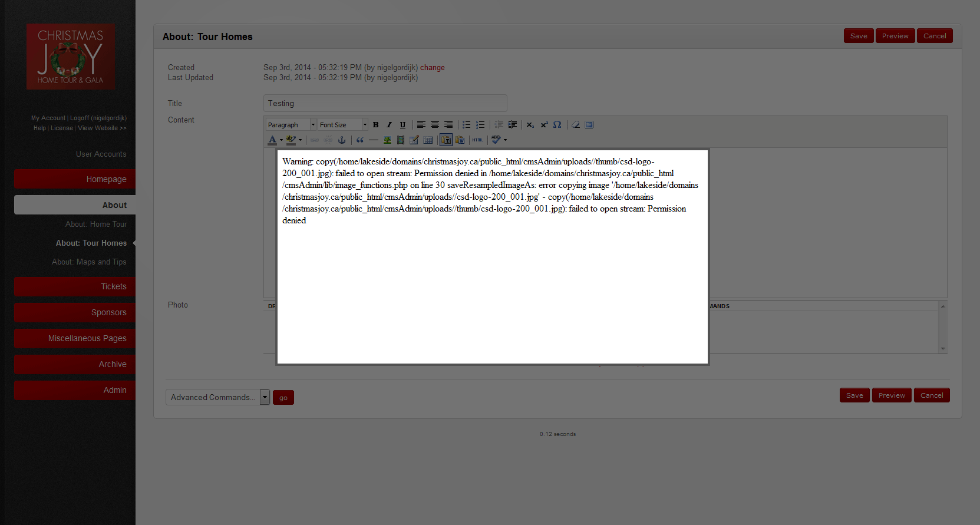Paste from Word

460,140
